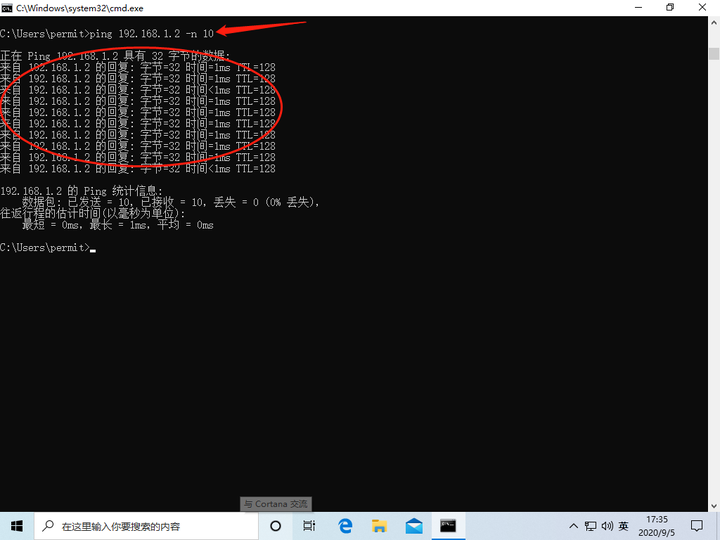This screenshot has height=540, width=720.
Task: Launch Microsoft Edge from the taskbar
Action: pos(345,526)
